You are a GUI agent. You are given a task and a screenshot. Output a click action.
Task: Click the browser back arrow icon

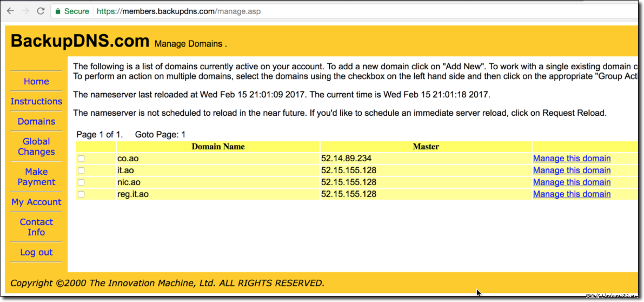[x=11, y=11]
